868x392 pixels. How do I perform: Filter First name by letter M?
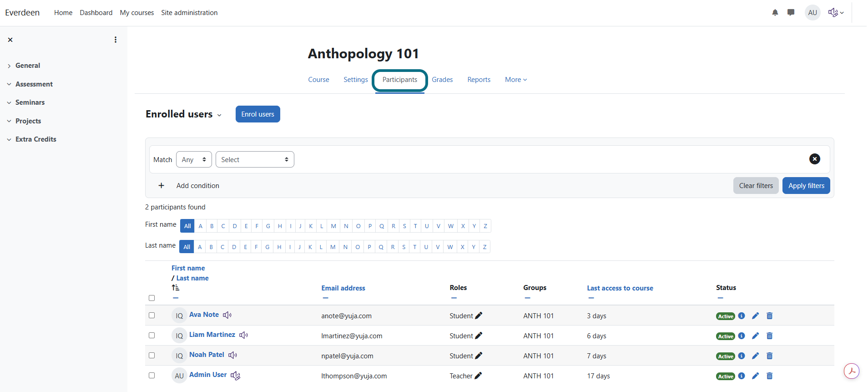tap(333, 226)
